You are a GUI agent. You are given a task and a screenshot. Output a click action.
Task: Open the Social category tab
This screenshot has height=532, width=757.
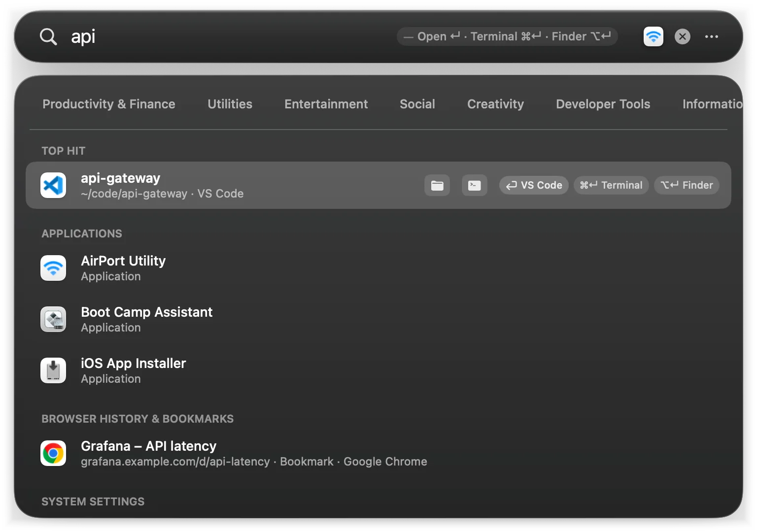coord(417,104)
